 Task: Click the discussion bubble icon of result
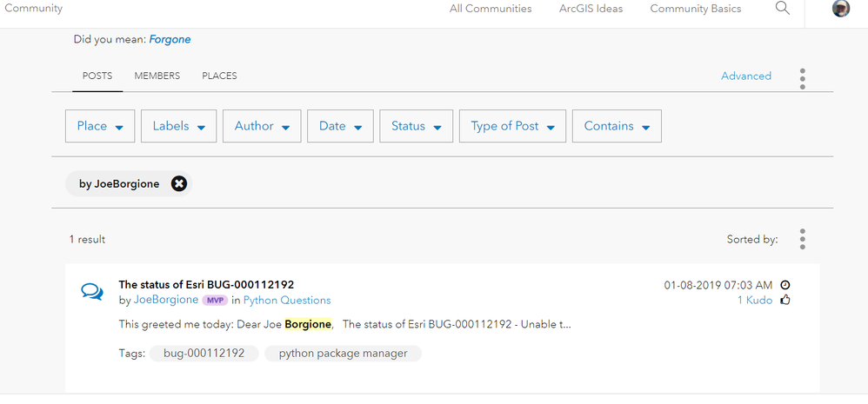click(x=92, y=291)
